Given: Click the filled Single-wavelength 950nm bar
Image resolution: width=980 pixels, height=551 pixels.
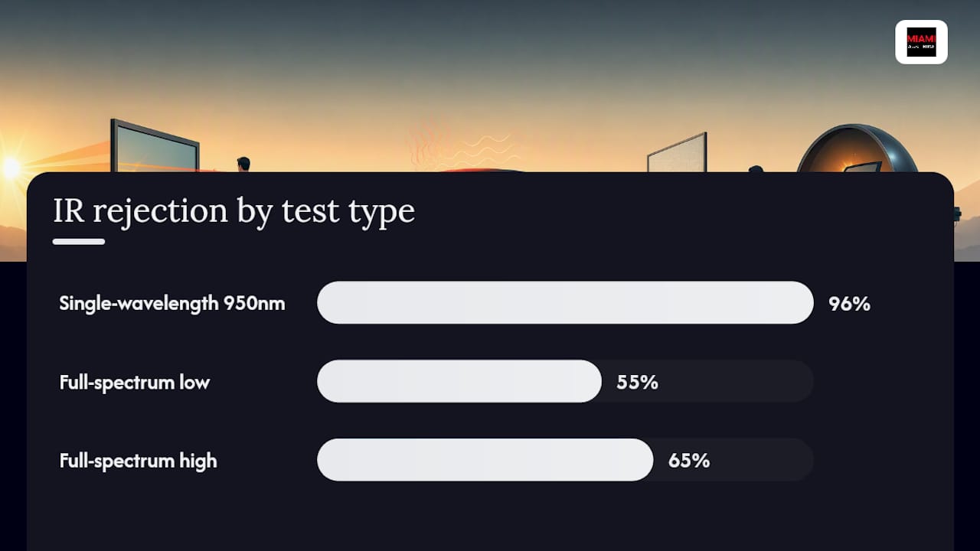Looking at the screenshot, I should pos(565,302).
